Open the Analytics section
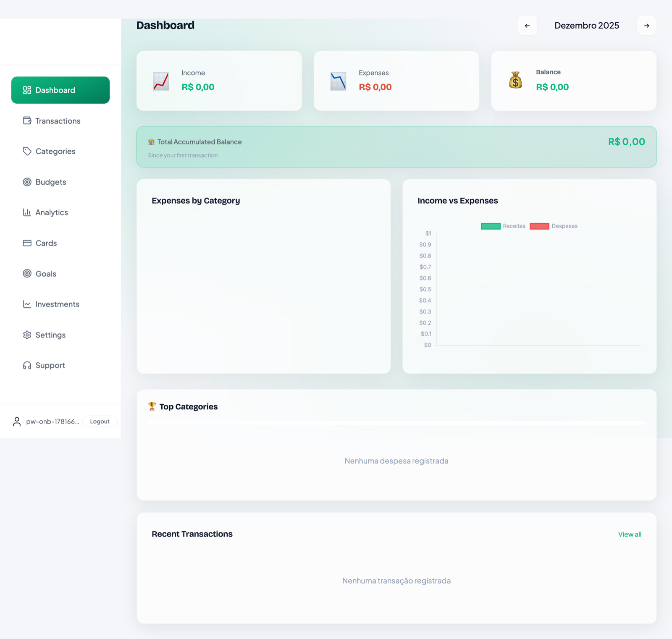The image size is (672, 639). [x=60, y=212]
